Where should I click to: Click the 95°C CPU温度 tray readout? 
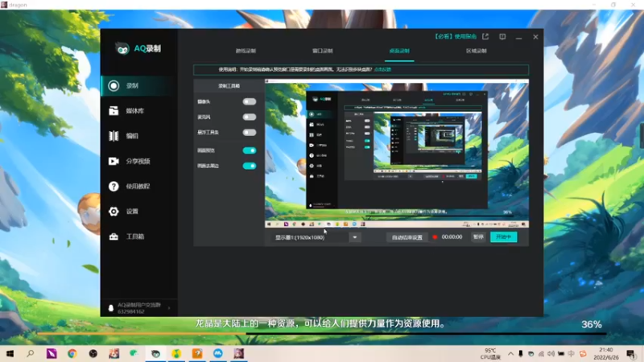tap(490, 354)
